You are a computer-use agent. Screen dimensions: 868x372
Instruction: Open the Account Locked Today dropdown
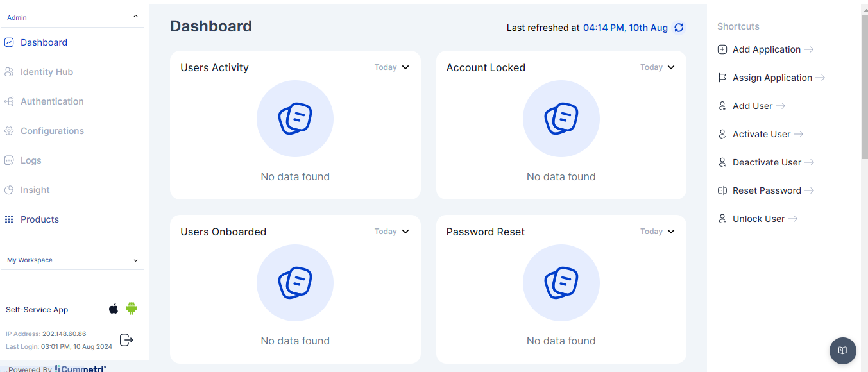tap(658, 67)
